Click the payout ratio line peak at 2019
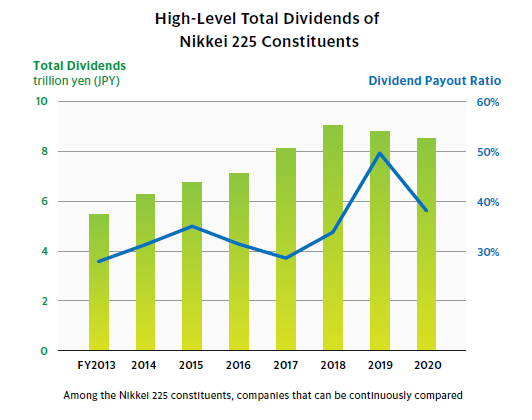Viewport: 532px width, 420px height. (x=380, y=153)
